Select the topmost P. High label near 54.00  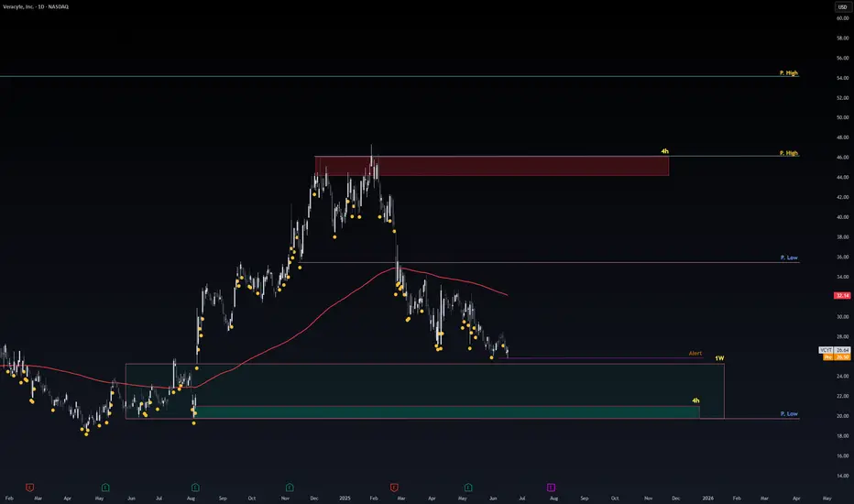pos(788,72)
